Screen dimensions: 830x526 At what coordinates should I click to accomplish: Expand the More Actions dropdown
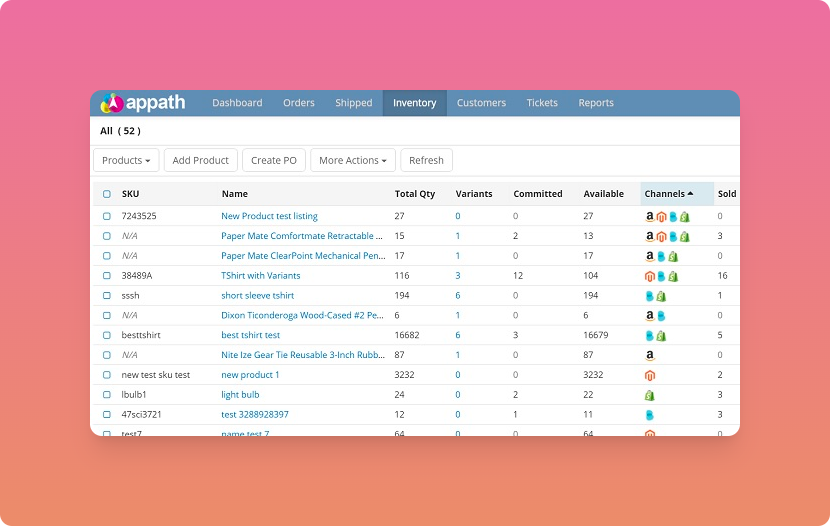353,160
